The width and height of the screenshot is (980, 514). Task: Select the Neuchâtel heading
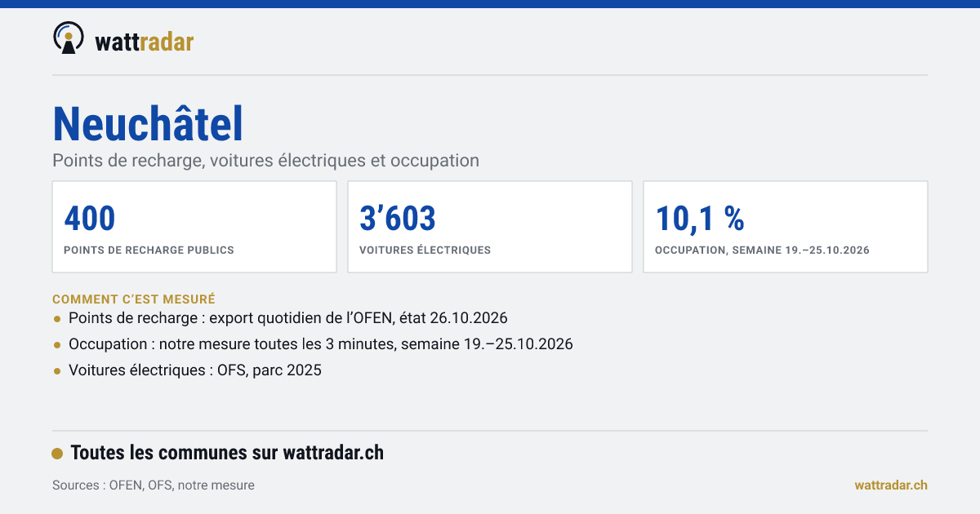(x=148, y=124)
